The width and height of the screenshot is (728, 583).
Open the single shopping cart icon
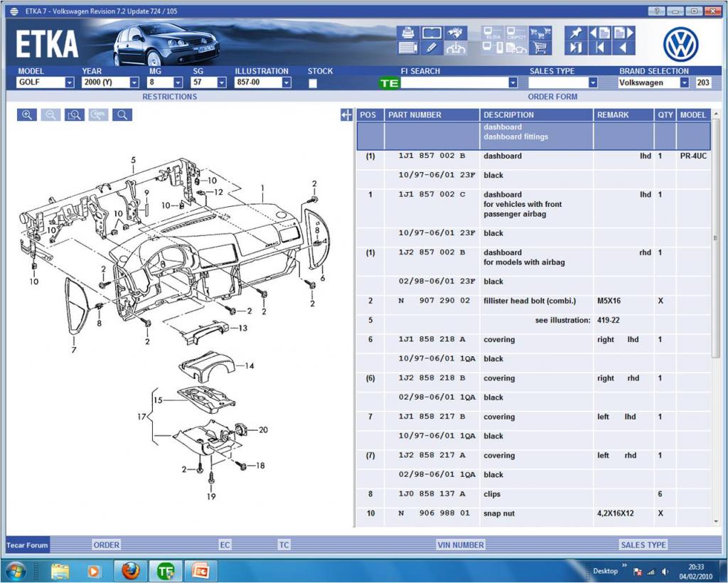pyautogui.click(x=540, y=48)
